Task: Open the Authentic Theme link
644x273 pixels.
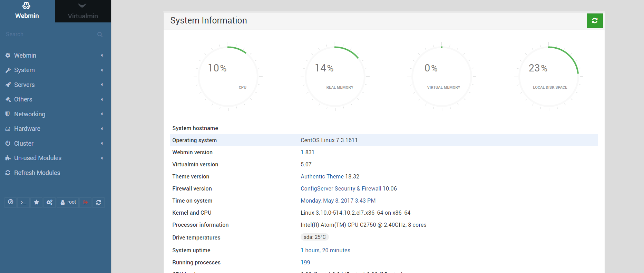Action: tap(322, 176)
